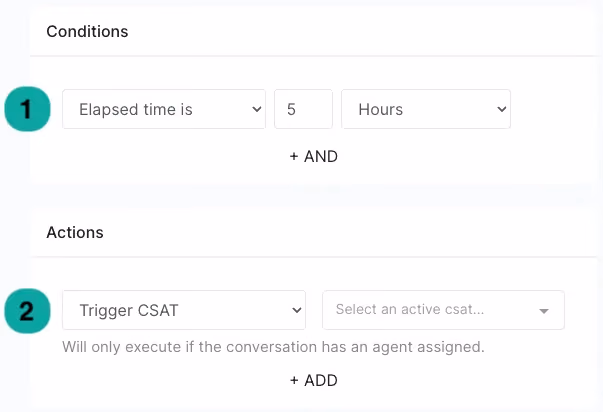Click the plus sign beside ADD
Image resolution: width=603 pixels, height=412 pixels.
(294, 380)
